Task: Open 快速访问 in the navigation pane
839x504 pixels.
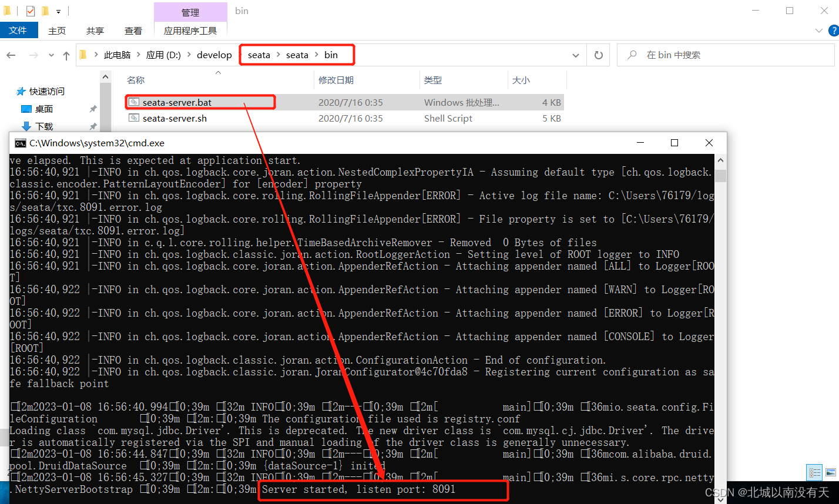Action: [x=47, y=91]
